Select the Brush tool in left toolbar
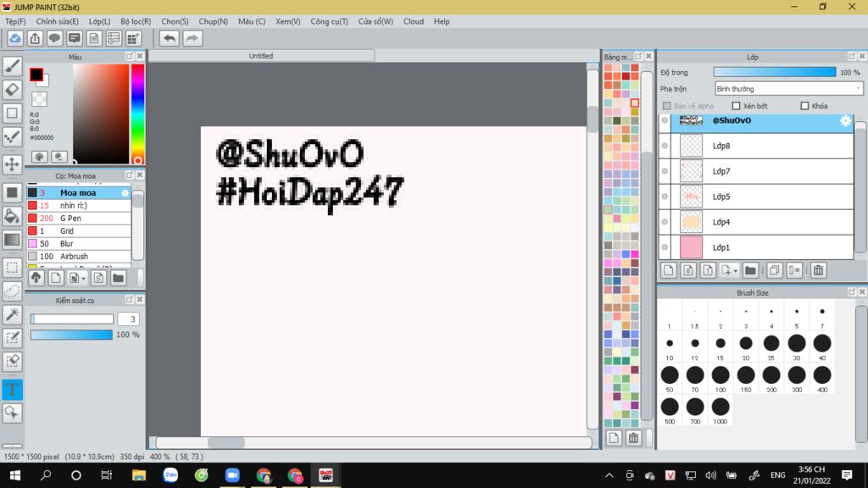This screenshot has width=868, height=488. [12, 66]
